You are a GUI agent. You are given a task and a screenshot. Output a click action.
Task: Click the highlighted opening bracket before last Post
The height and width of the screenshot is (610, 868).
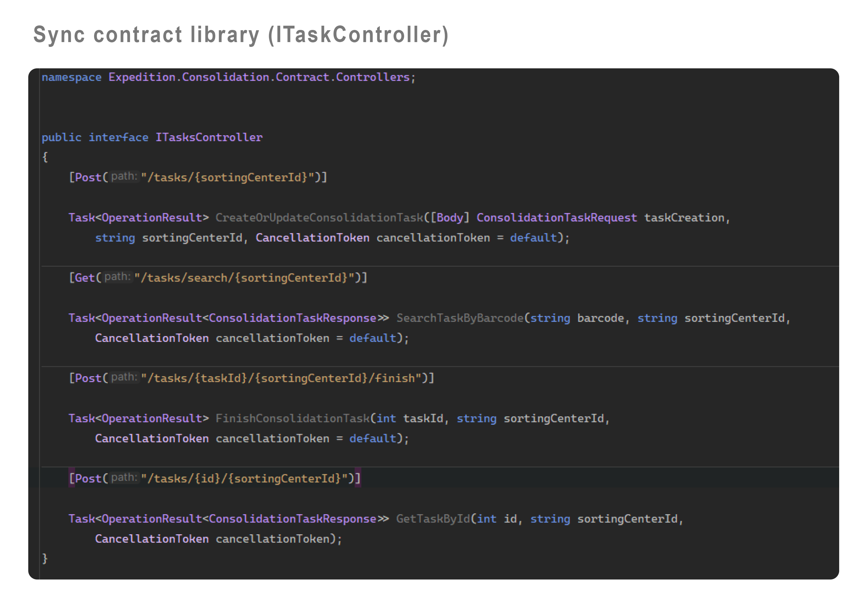[x=71, y=478]
